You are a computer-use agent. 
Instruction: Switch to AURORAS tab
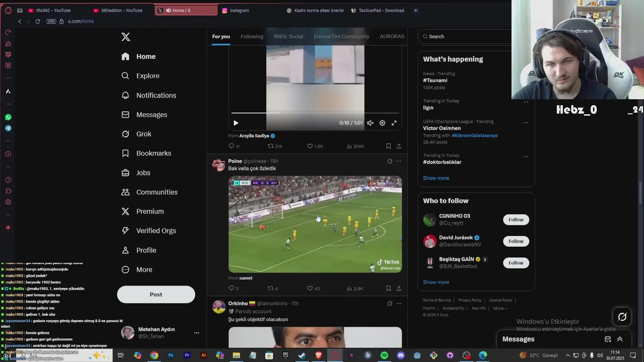(x=392, y=36)
